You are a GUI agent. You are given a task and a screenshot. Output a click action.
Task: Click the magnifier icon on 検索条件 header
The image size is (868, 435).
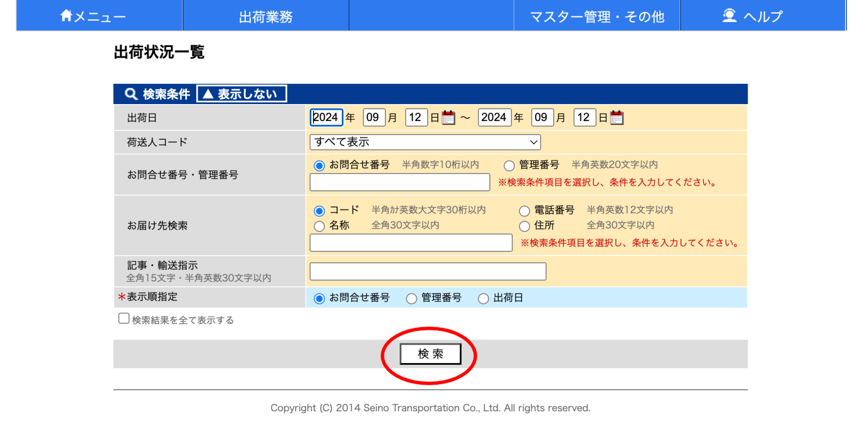tap(131, 93)
